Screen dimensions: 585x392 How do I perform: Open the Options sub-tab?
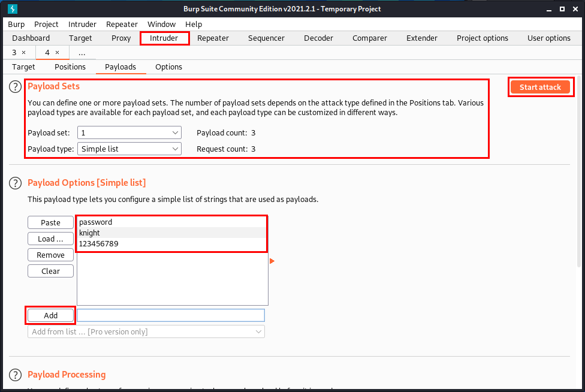(168, 67)
